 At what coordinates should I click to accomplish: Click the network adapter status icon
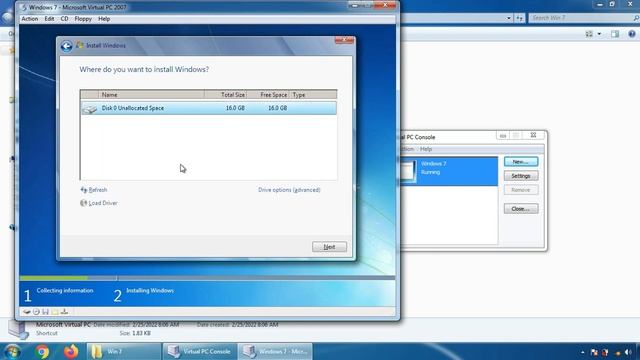click(64, 312)
